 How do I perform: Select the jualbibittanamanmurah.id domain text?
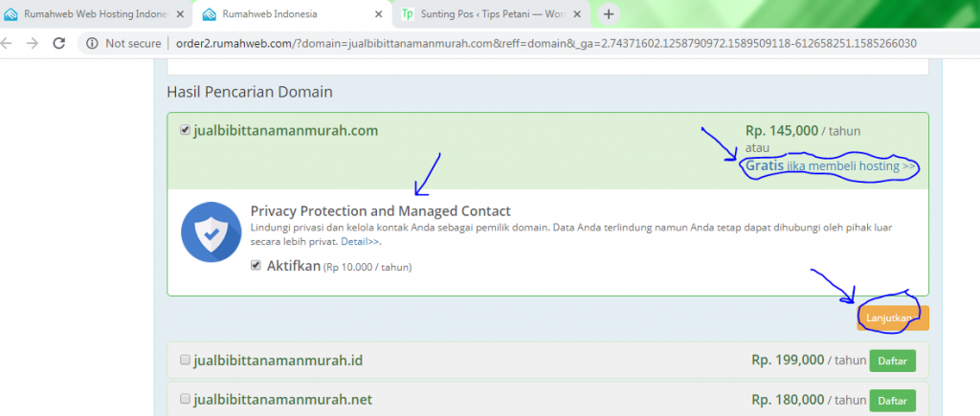278,361
